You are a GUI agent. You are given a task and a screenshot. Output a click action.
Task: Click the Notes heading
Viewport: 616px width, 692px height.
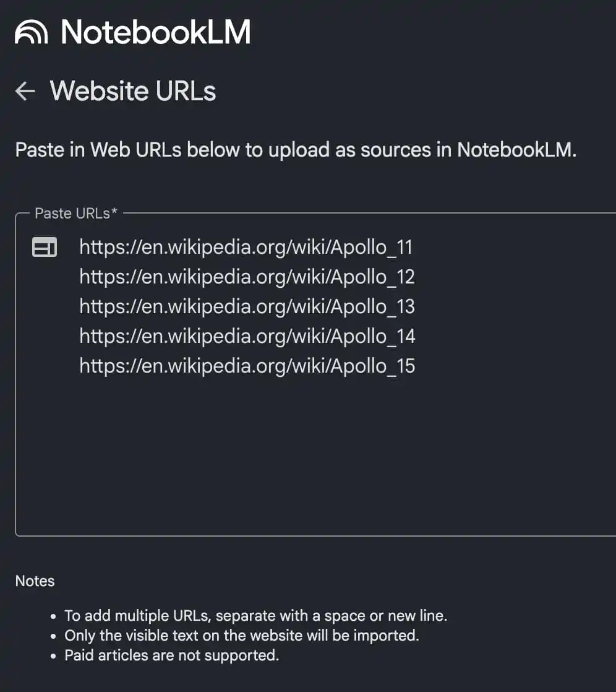[x=35, y=581]
